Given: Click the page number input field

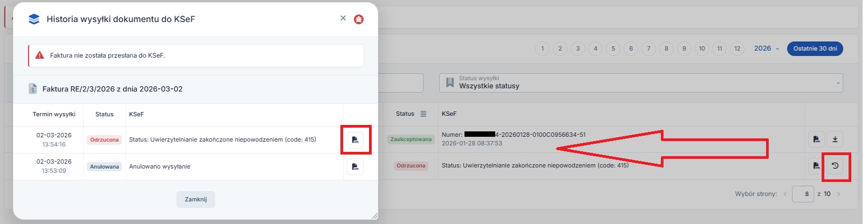Looking at the screenshot, I should pos(803,194).
